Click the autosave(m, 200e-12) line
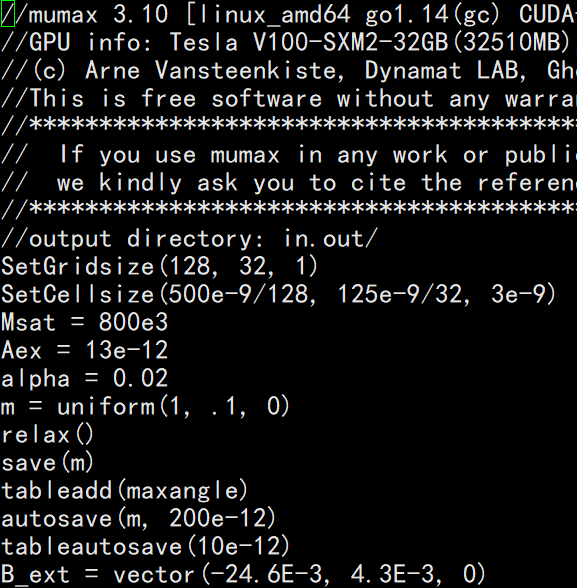Image resolution: width=577 pixels, height=588 pixels. coord(139,519)
